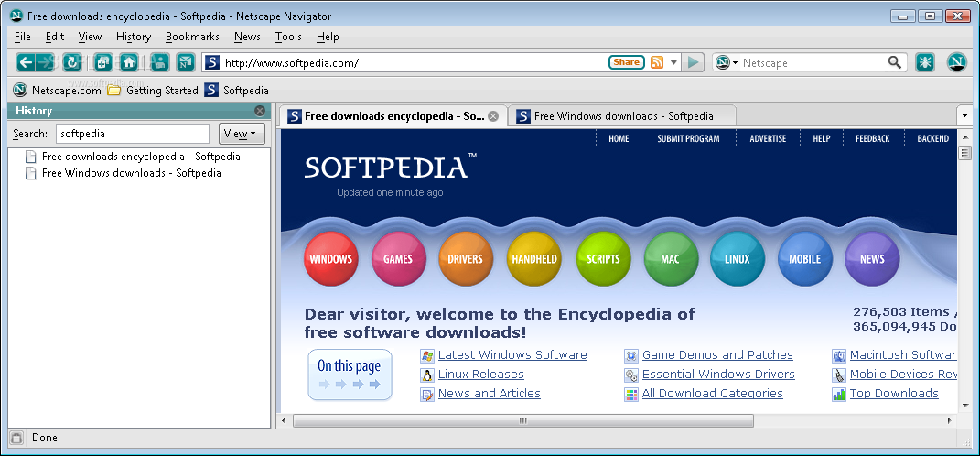Click the friends activity person icon

tap(160, 62)
